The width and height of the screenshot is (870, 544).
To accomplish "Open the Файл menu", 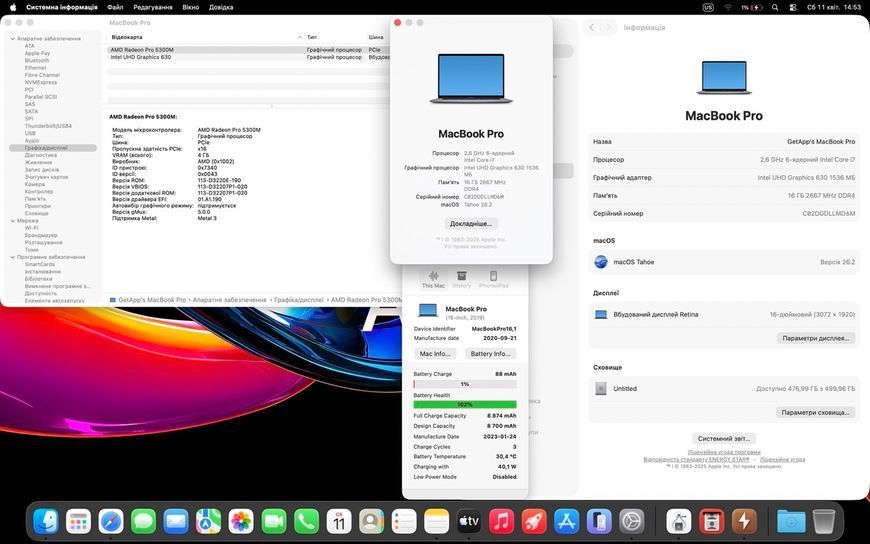I will [x=115, y=7].
